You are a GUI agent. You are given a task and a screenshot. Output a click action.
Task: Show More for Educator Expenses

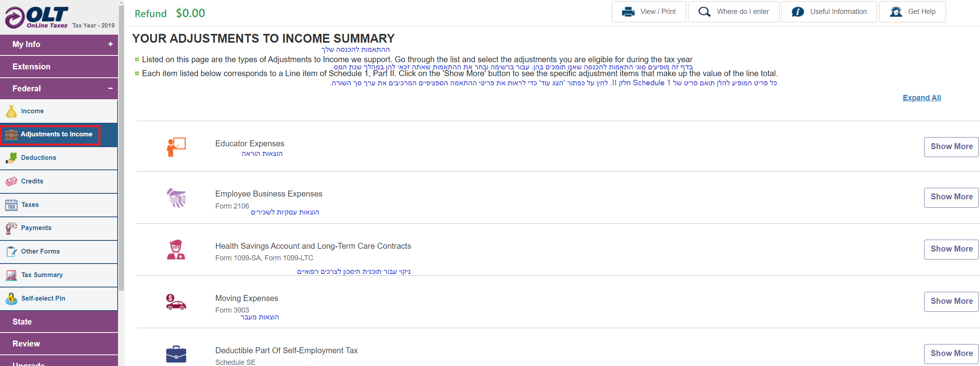coord(951,147)
